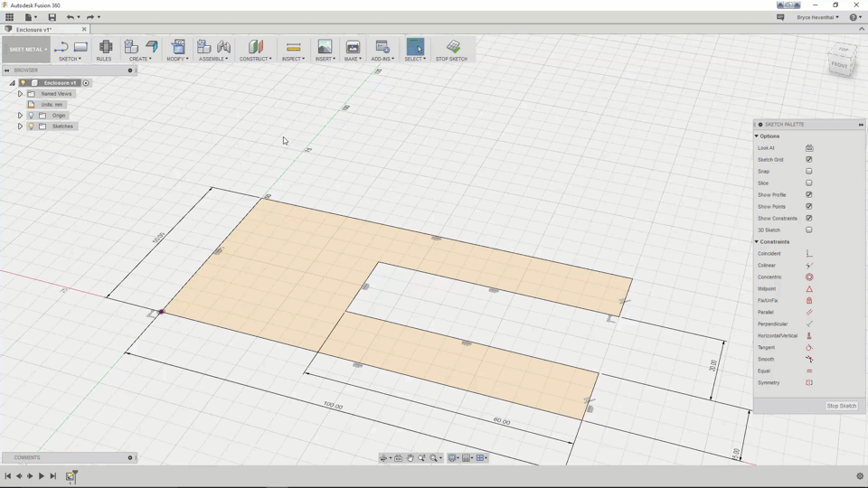Image resolution: width=868 pixels, height=488 pixels.
Task: Toggle the Show Constraints checkbox
Action: coord(809,219)
